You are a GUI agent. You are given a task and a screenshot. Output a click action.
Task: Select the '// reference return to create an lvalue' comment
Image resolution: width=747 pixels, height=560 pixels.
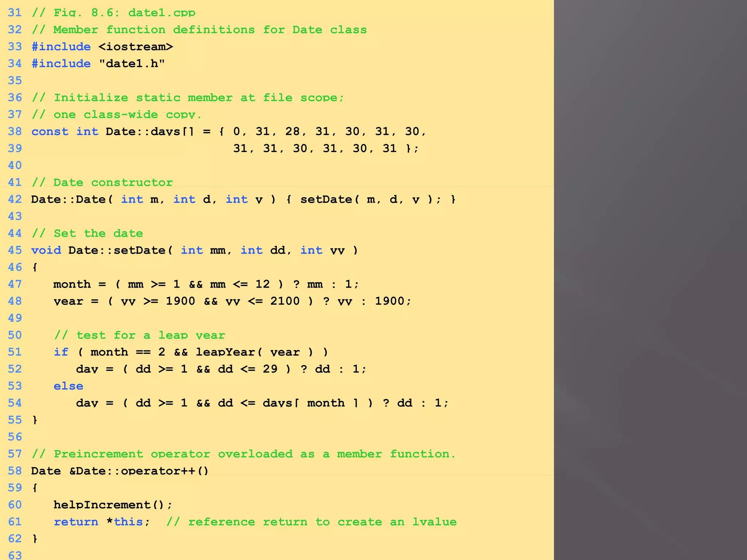coord(311,521)
